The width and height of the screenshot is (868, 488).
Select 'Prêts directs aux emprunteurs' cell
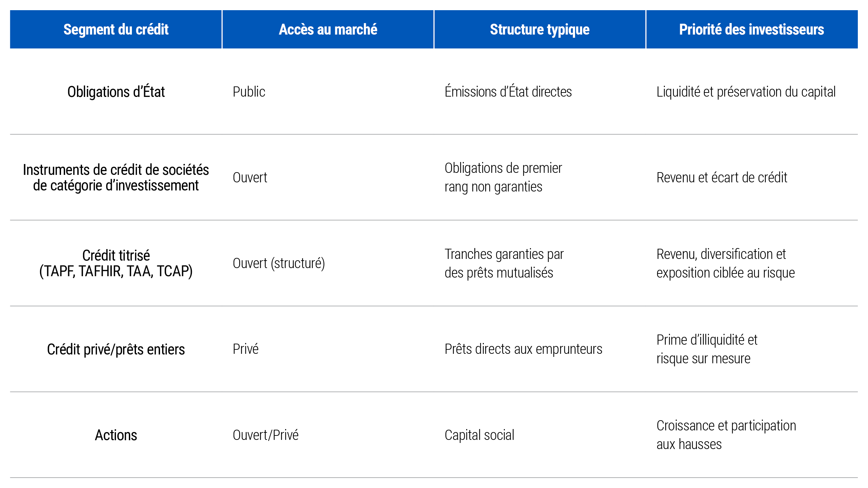coord(523,349)
